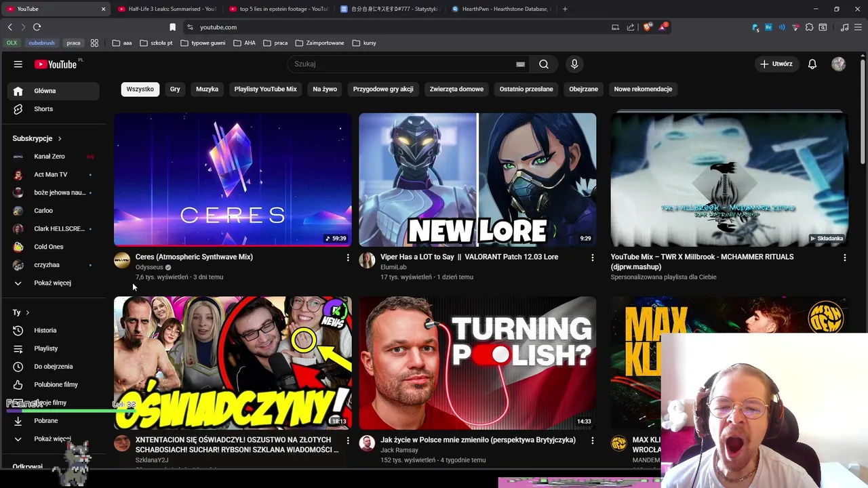
Task: Open Polubione filmy liked videos
Action: coord(53,385)
